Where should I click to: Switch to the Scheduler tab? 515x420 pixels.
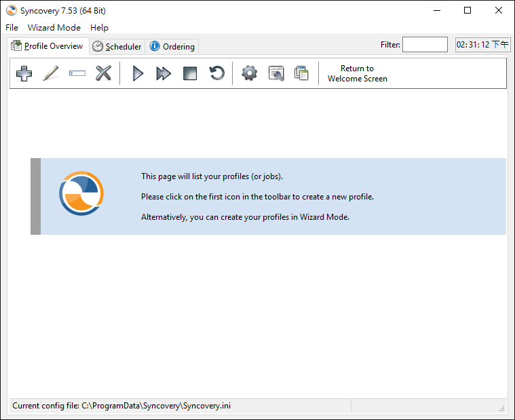[x=117, y=47]
